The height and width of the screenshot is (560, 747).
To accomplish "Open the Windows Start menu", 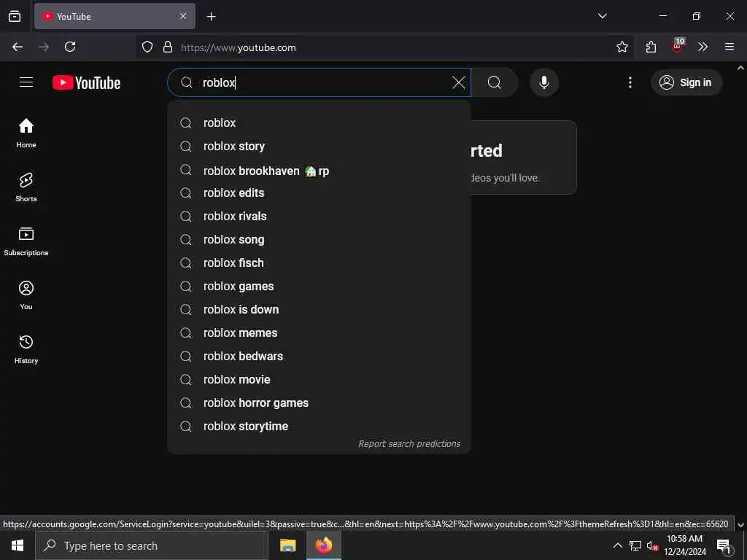I will tap(18, 545).
